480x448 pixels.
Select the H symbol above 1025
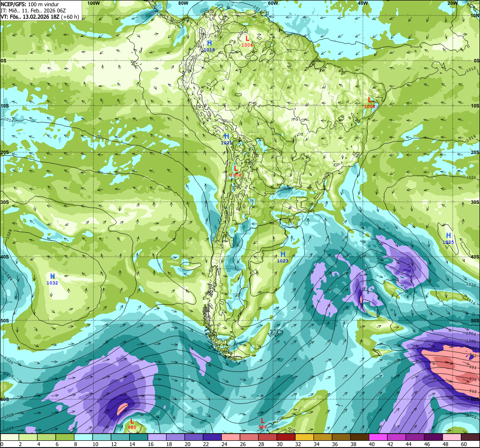[448, 236]
